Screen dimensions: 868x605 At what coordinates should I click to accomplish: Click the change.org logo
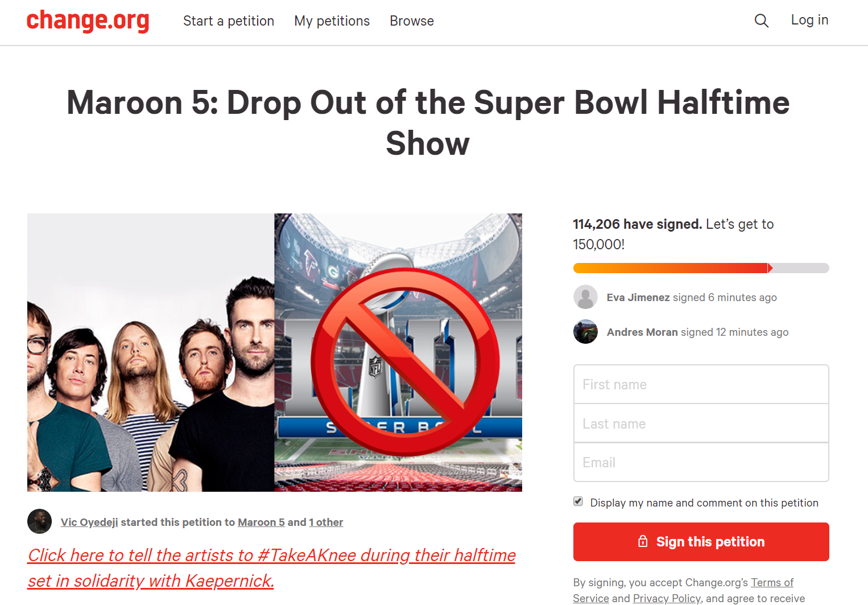point(88,21)
